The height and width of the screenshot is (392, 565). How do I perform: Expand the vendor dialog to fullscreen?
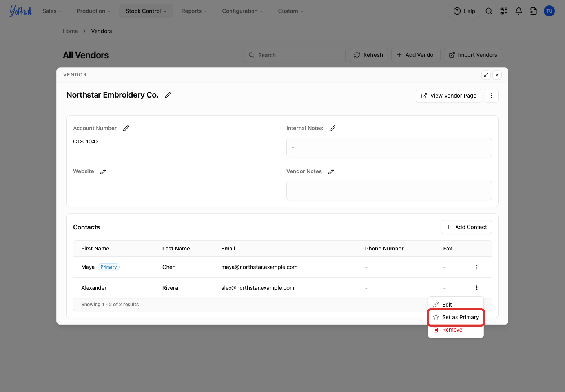tap(486, 75)
